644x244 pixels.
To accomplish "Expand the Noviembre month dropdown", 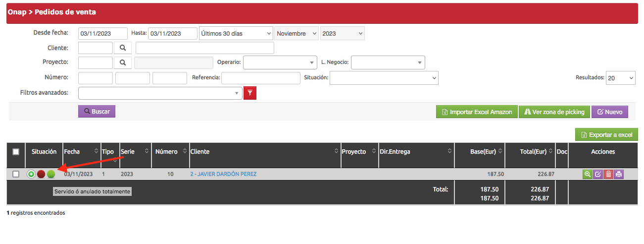I will click(x=297, y=34).
